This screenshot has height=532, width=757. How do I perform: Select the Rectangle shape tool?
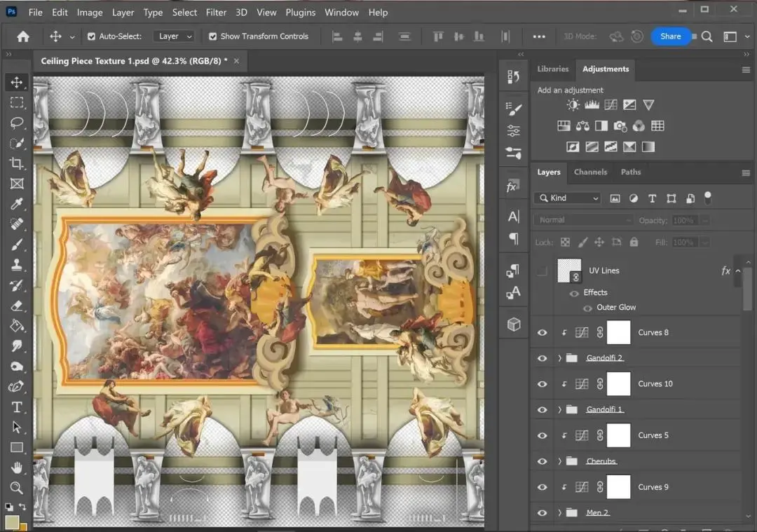pyautogui.click(x=17, y=447)
